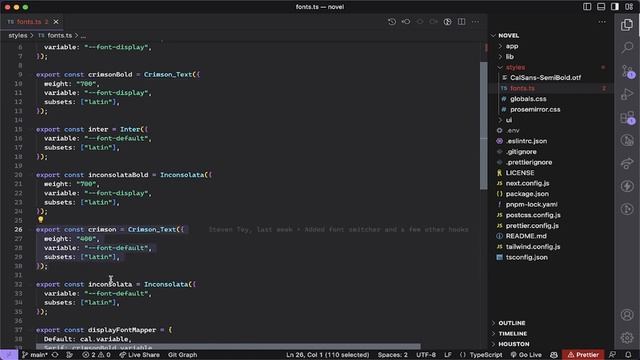640x360 pixels.
Task: Click Go Live in status bar
Action: pos(526,355)
